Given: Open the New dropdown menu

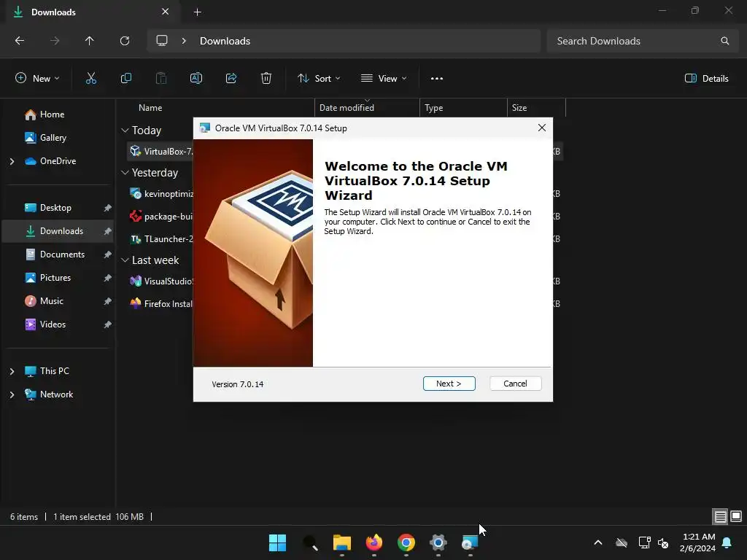Looking at the screenshot, I should click(x=37, y=79).
